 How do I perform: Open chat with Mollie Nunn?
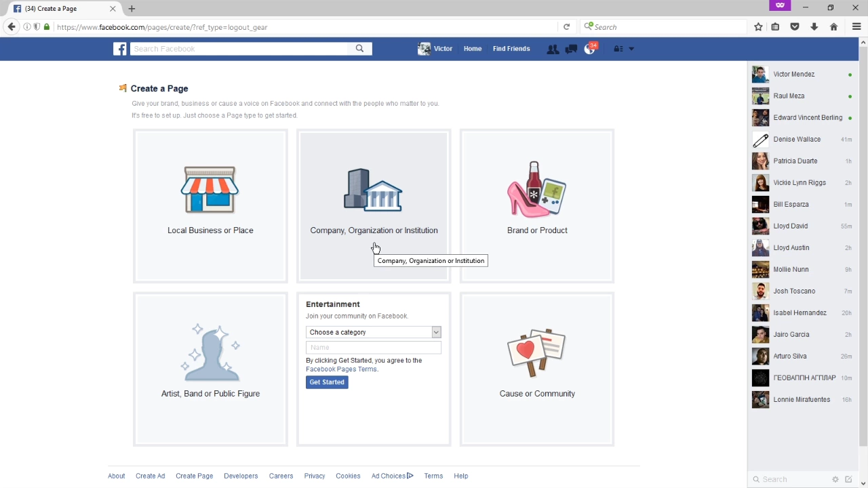[803, 270]
